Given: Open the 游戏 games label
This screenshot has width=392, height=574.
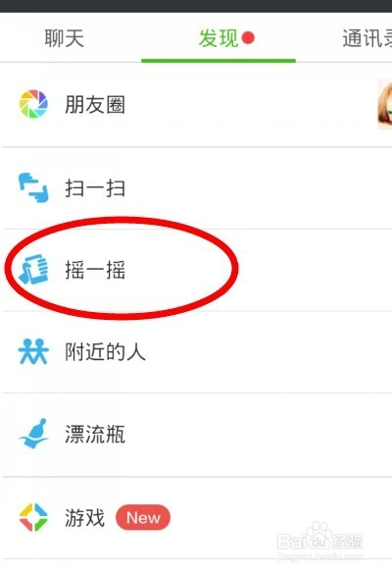Looking at the screenshot, I should (x=85, y=518).
